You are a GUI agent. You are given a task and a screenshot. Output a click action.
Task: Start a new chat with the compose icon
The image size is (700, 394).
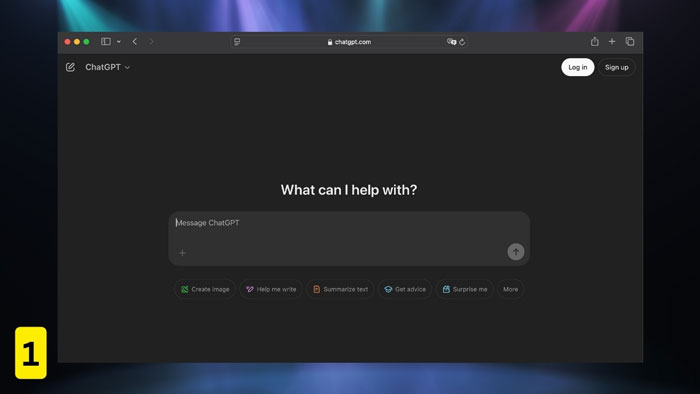pyautogui.click(x=70, y=67)
